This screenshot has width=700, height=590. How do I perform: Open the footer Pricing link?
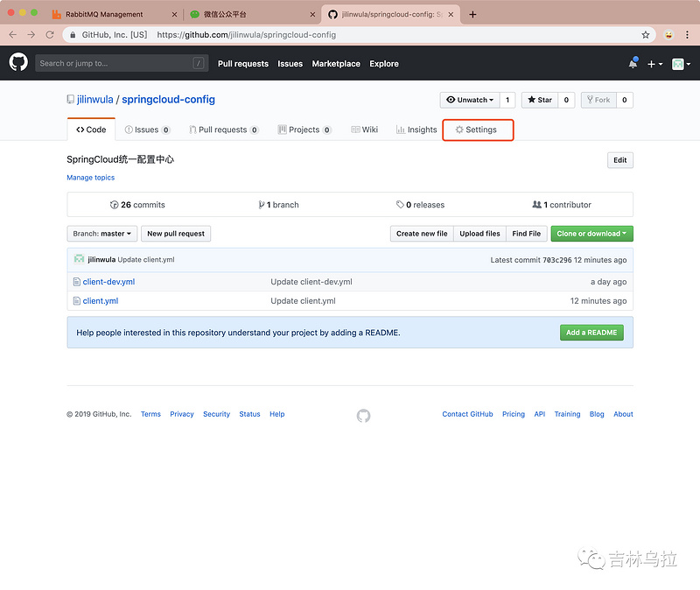pyautogui.click(x=514, y=414)
